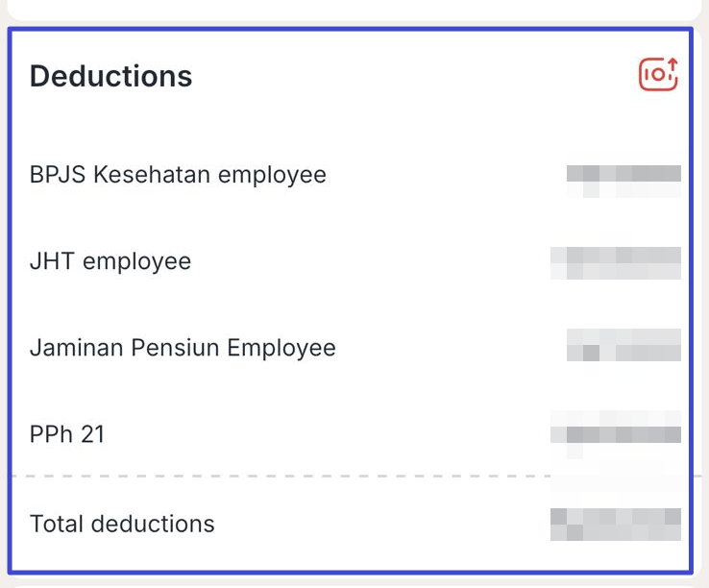This screenshot has height=588, width=709.
Task: Select the blurred Jaminan Pensiun Employee amount
Action: 624,345
